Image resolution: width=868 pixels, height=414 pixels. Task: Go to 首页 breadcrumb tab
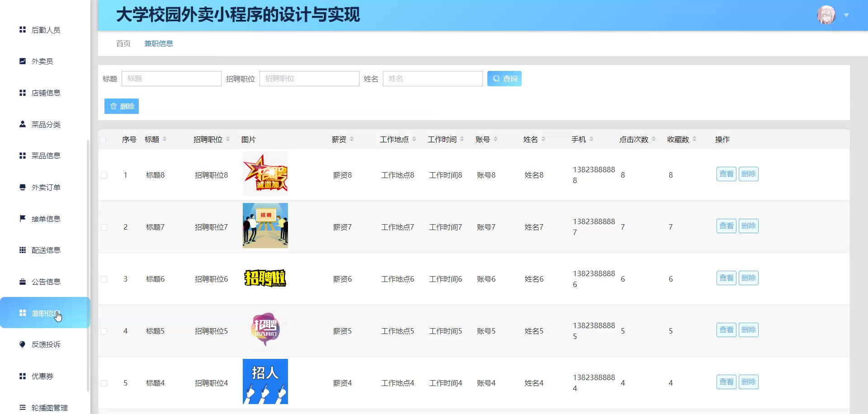pos(123,43)
